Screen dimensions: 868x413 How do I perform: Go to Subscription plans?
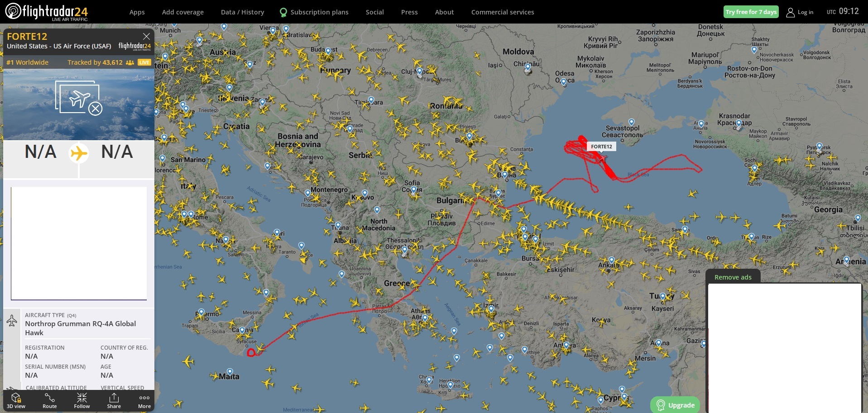[x=314, y=12]
